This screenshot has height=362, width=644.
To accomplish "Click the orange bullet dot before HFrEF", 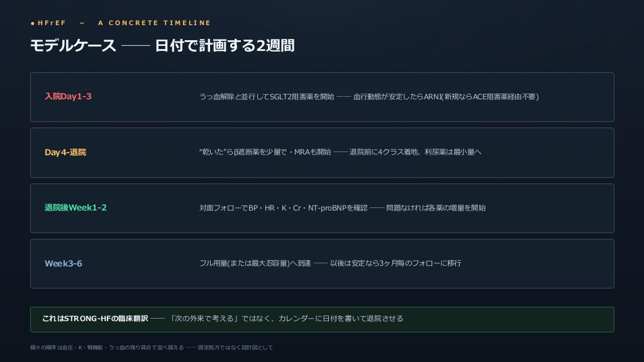I will coord(33,23).
